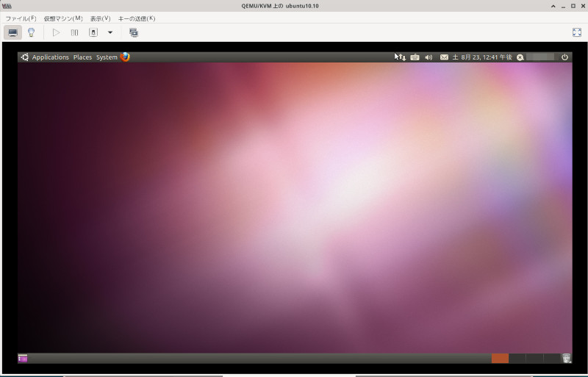
Task: Open the Trash icon in the bottom panel
Action: point(566,358)
